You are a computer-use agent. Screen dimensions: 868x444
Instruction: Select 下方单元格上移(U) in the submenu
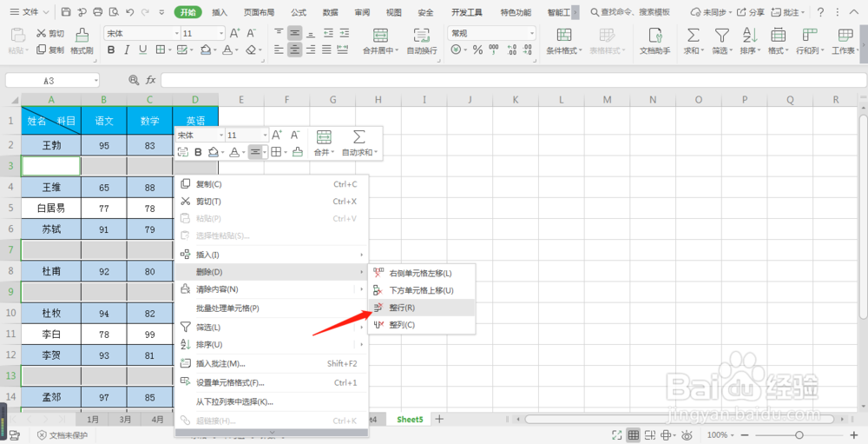coord(421,290)
